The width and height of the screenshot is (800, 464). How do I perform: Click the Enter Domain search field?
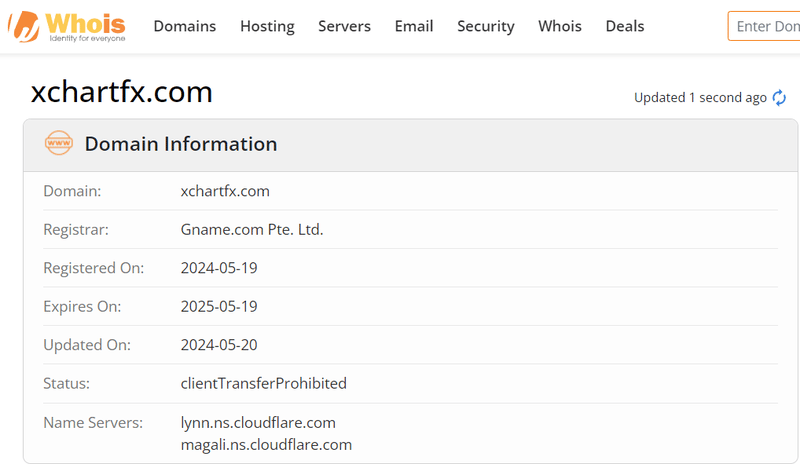pos(765,26)
